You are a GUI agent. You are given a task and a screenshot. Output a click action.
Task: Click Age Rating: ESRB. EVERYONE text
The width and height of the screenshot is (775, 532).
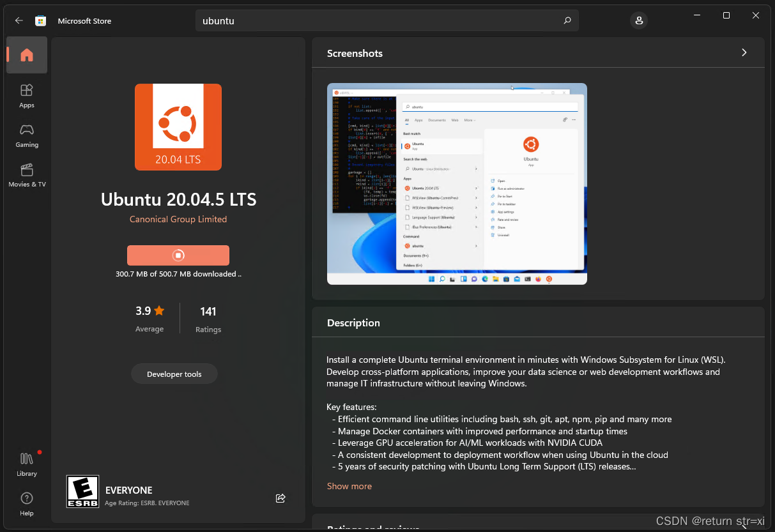click(x=147, y=503)
